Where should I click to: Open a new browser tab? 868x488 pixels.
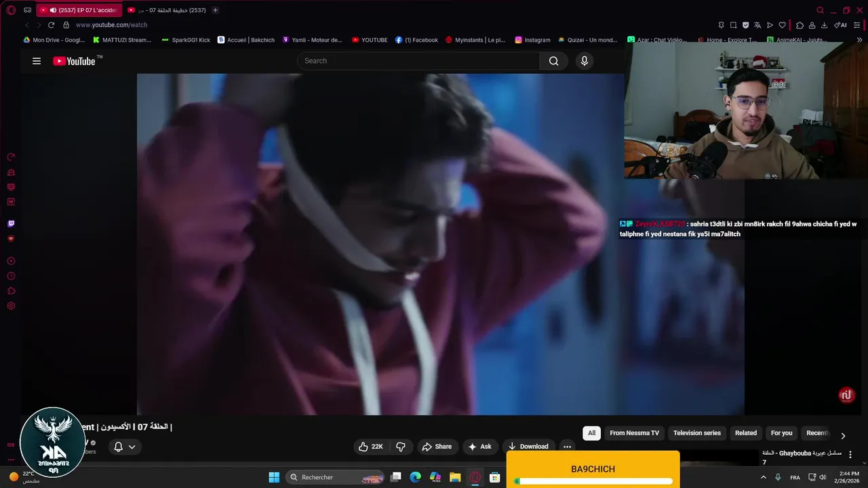[215, 10]
